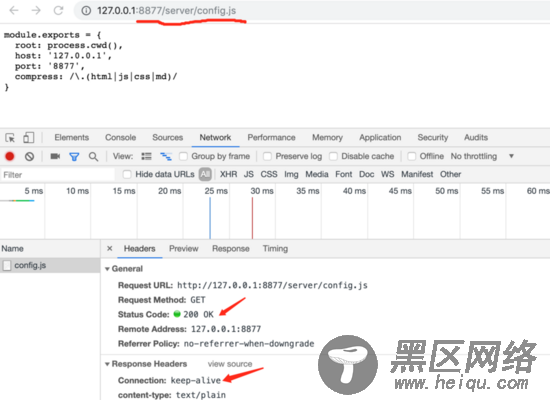Open the Sources tab
Screen dimensions: 550x400
point(168,138)
